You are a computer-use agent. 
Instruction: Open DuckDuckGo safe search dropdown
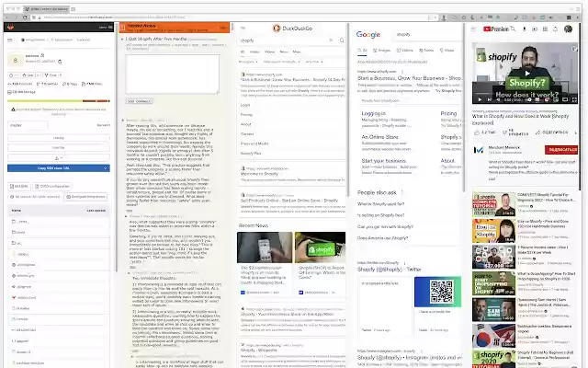pos(282,62)
